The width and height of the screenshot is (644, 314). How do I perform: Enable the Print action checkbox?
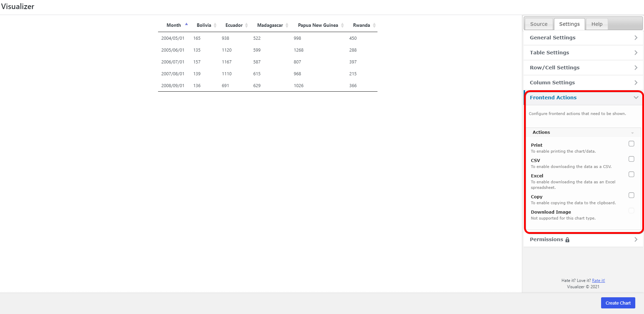click(x=631, y=144)
